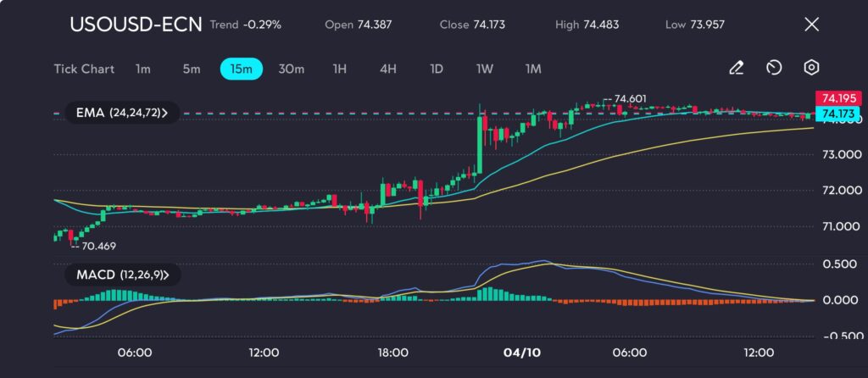
Task: Close the chart with the X icon
Action: tap(811, 25)
